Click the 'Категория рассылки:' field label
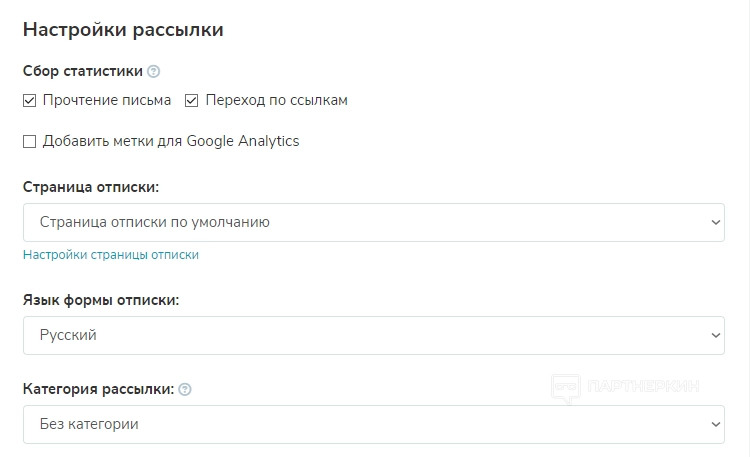This screenshot has width=750, height=457. click(x=98, y=389)
